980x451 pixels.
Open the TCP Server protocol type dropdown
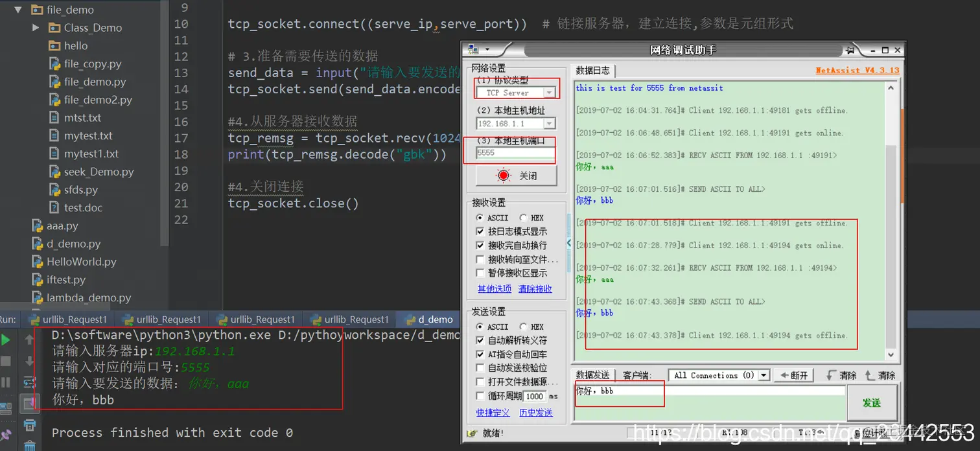(x=549, y=93)
